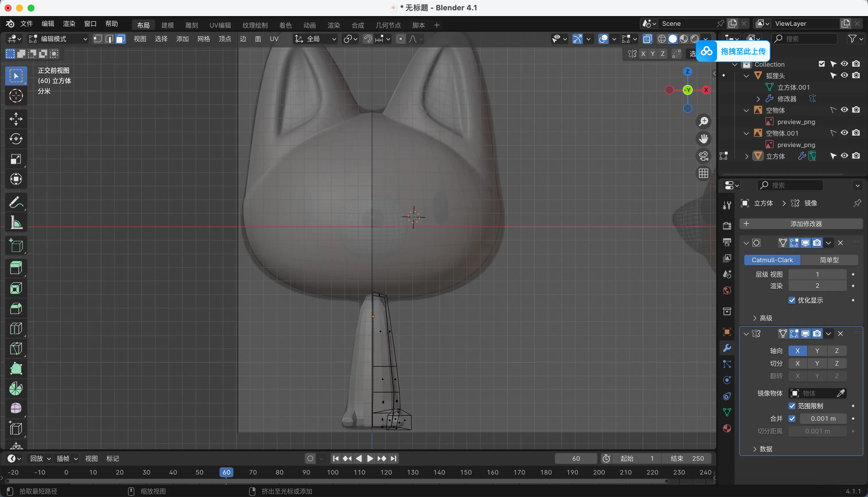Screen dimensions: 868x497
Task: Click the camera view gizmo button
Action: click(703, 156)
